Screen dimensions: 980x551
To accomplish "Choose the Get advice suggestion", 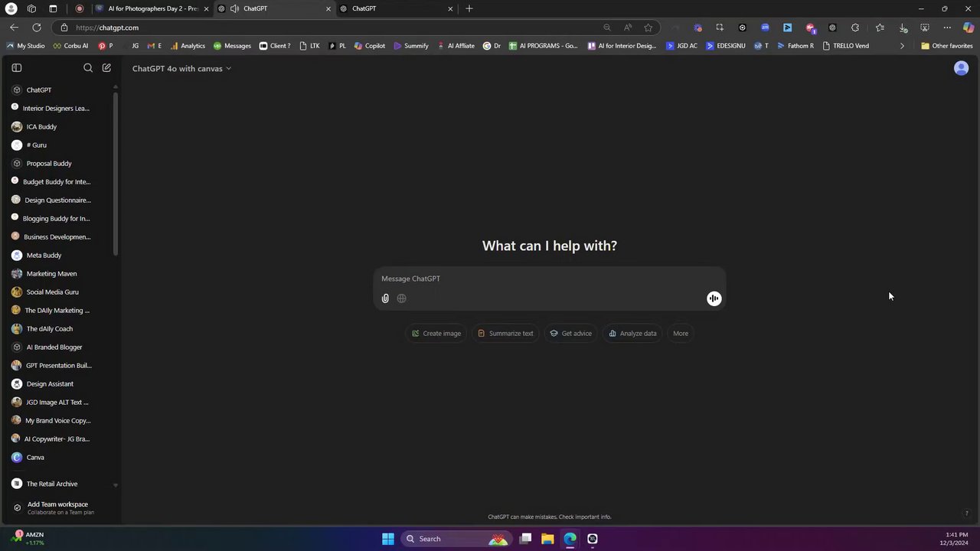I will tap(571, 334).
